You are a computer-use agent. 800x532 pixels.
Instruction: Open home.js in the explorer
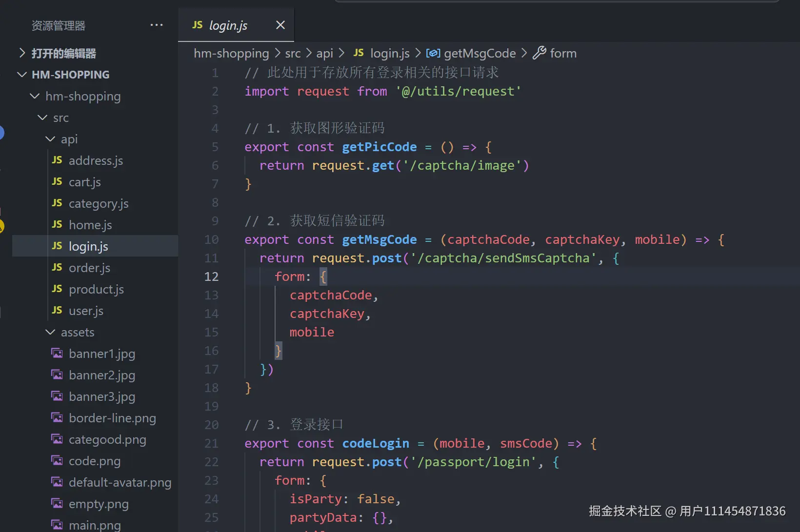(x=90, y=225)
